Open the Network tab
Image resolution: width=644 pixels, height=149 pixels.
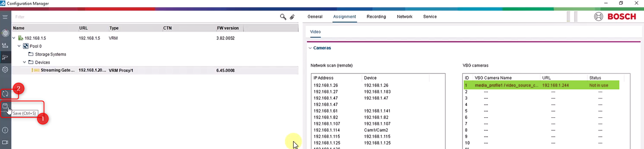click(404, 17)
